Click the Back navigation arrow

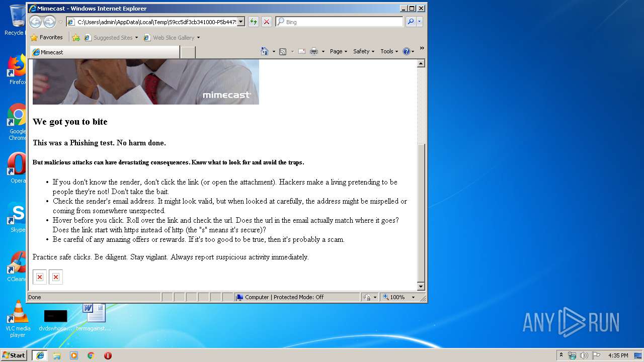point(35,22)
